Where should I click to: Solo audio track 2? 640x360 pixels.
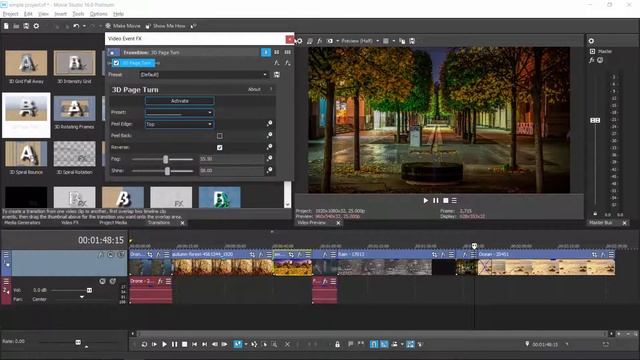[113, 281]
